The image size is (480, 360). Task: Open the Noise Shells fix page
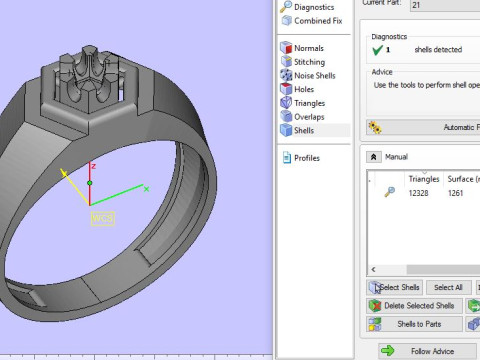[308, 75]
